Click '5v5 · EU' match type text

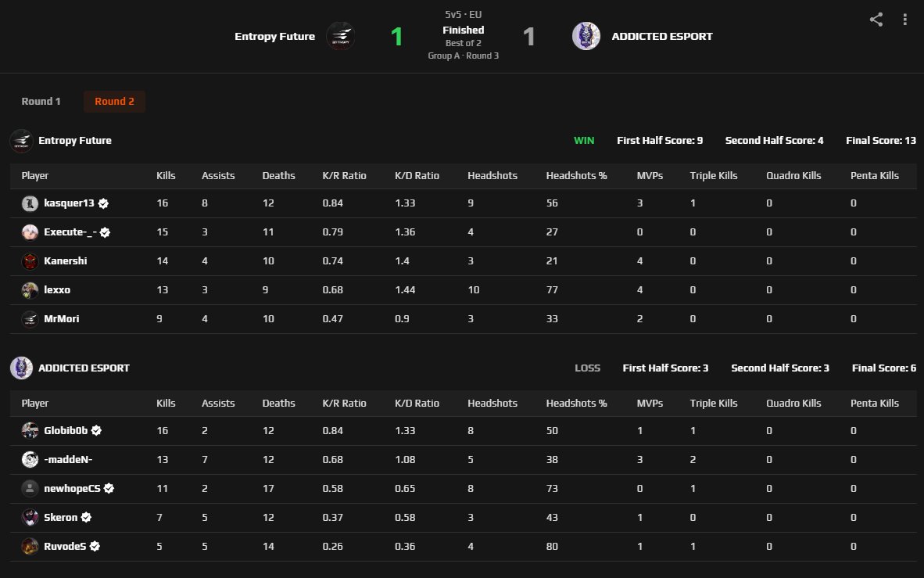click(x=464, y=15)
